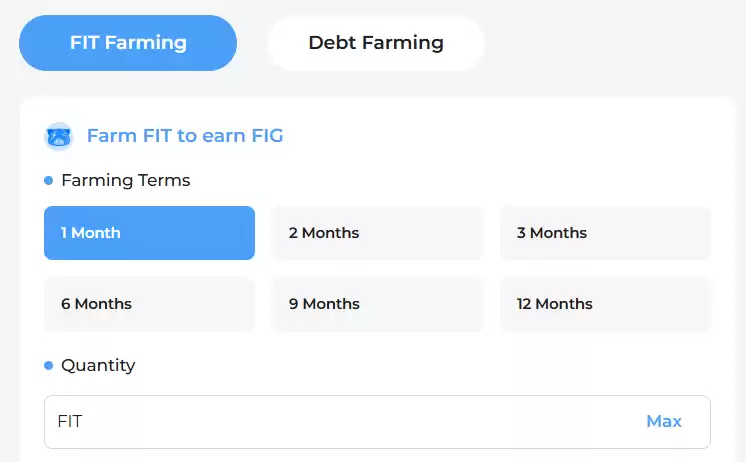This screenshot has height=462, width=746.
Task: Click the pig mascot icon
Action: [59, 137]
